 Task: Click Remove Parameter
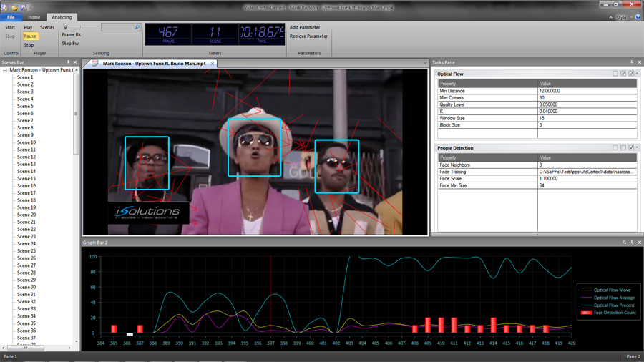[309, 36]
